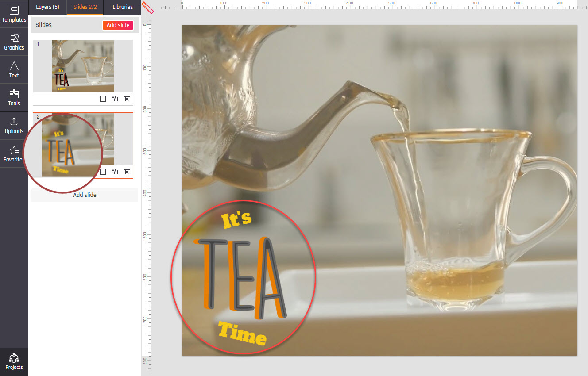Click the gray Add slide bar below slides
Screen dimensions: 588x376
click(x=85, y=195)
